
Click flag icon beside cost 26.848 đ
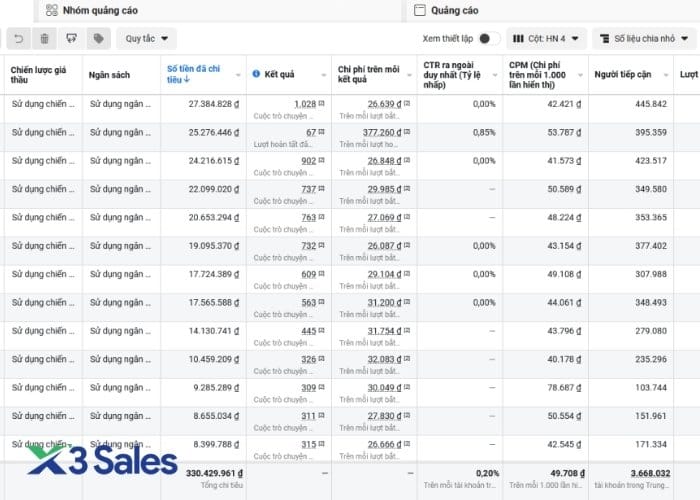pyautogui.click(x=407, y=160)
